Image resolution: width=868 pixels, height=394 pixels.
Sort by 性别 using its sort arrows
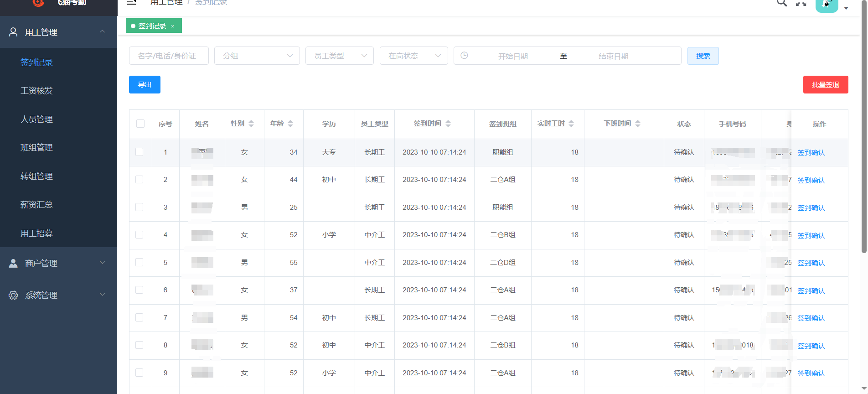251,124
